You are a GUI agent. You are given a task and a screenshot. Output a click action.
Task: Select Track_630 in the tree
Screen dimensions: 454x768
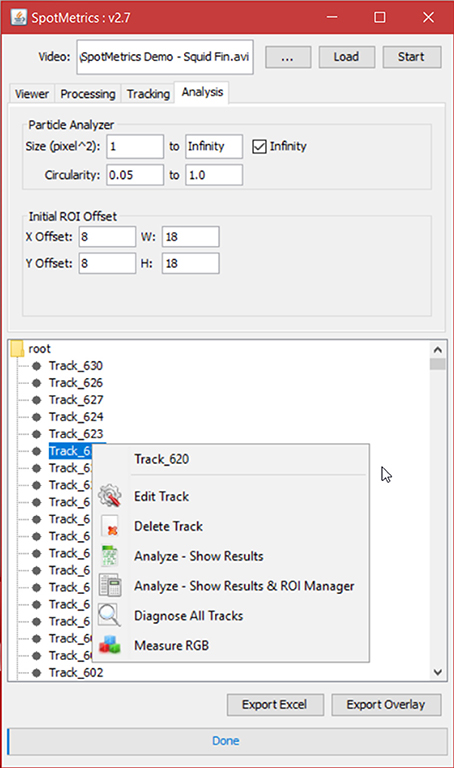76,366
